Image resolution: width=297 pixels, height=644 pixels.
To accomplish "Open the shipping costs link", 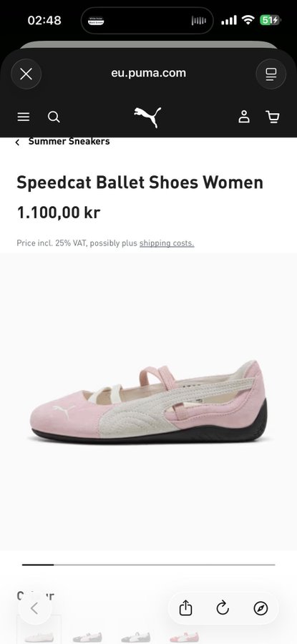I will click(x=167, y=243).
